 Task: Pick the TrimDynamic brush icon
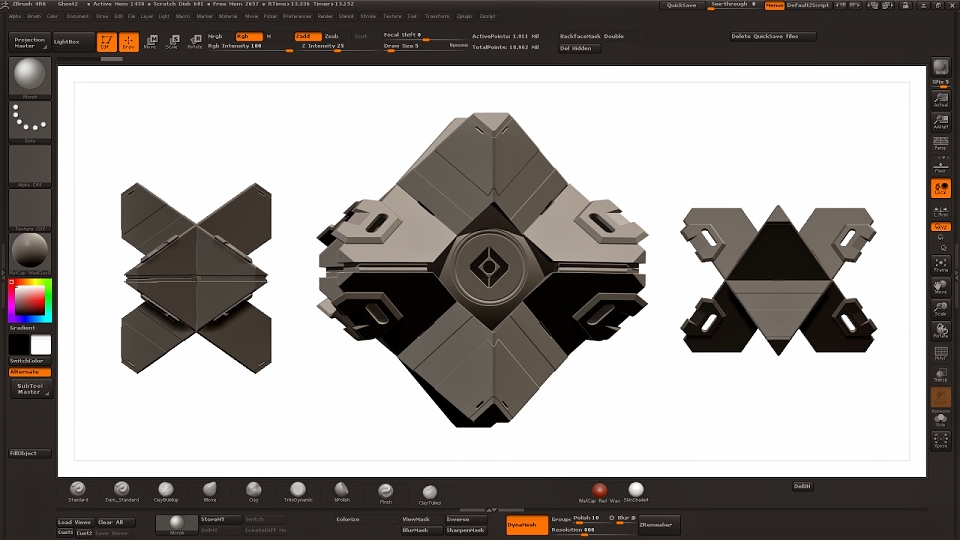[298, 492]
